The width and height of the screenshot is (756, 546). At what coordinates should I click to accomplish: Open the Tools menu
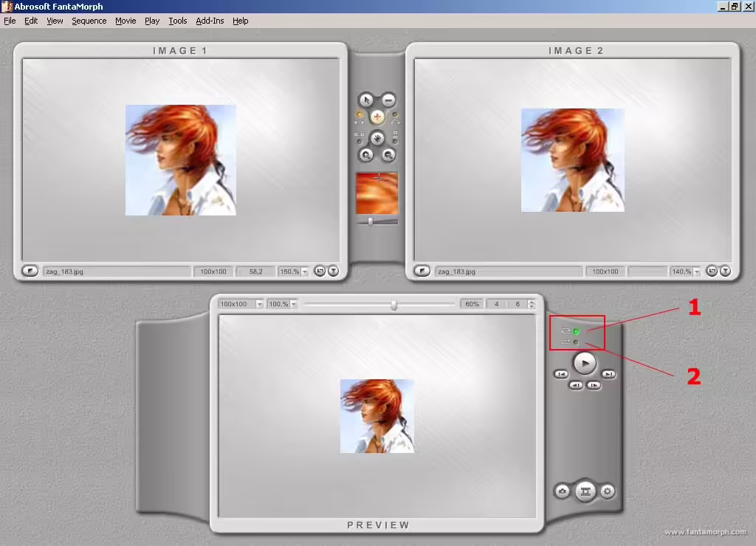coord(177,21)
